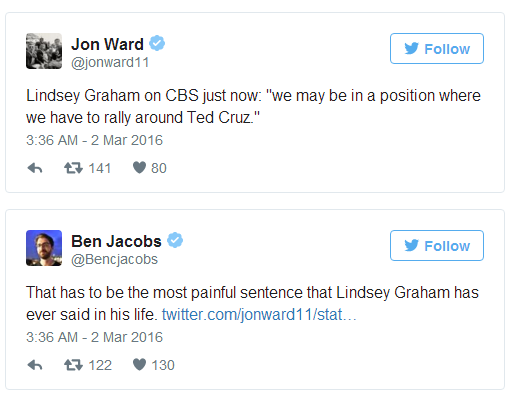Retweet Ben Jacobs' tweet
The width and height of the screenshot is (512, 397).
pyautogui.click(x=73, y=365)
